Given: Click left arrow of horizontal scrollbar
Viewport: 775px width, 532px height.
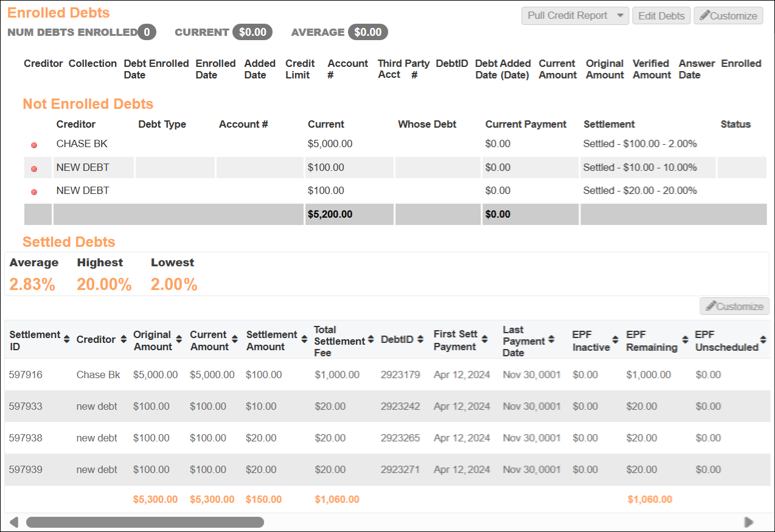Looking at the screenshot, I should (14, 522).
